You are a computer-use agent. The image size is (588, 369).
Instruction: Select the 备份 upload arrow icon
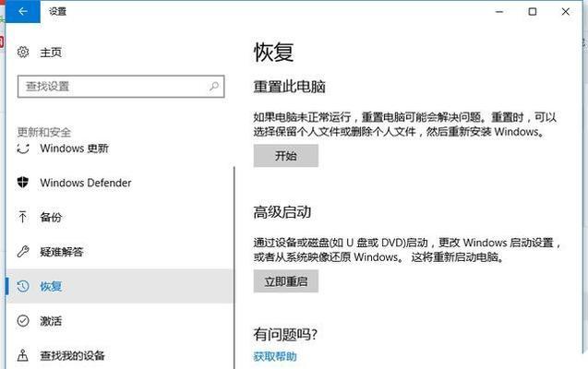(22, 217)
